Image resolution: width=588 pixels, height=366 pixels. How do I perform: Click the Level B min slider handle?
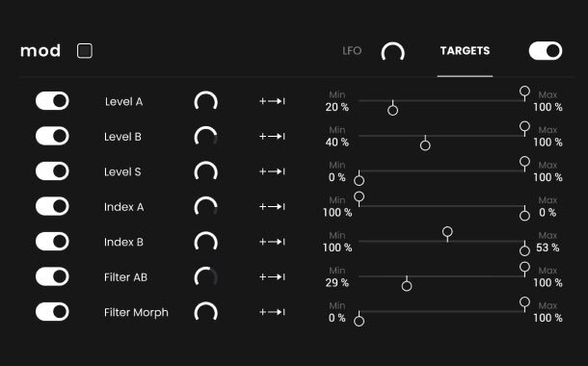(x=425, y=145)
